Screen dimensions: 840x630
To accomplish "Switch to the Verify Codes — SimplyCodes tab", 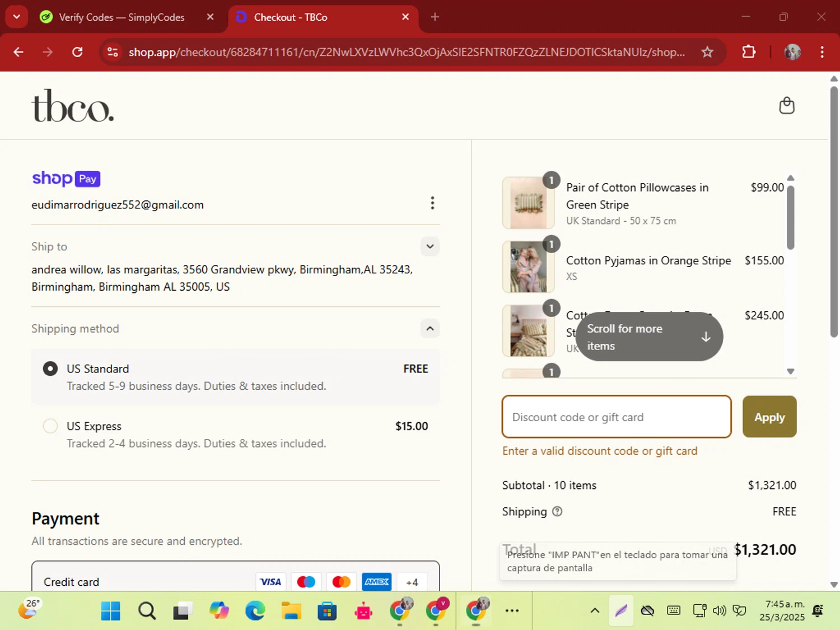I will pyautogui.click(x=122, y=17).
